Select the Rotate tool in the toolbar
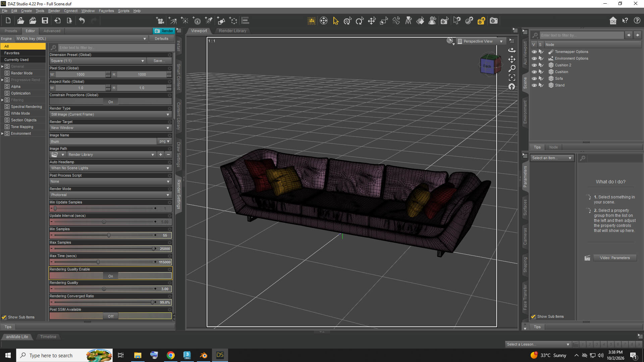Screen dimensions: 644x362 pyautogui.click(x=360, y=21)
